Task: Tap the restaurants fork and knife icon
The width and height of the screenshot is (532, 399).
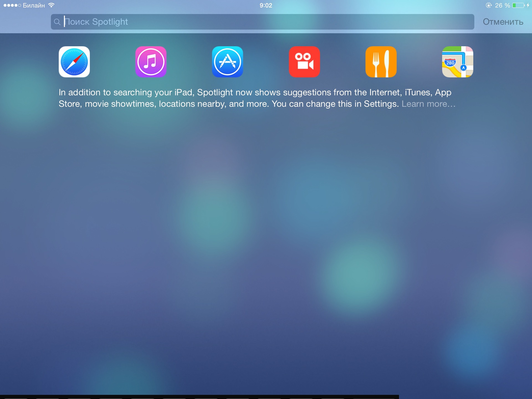Action: click(381, 62)
